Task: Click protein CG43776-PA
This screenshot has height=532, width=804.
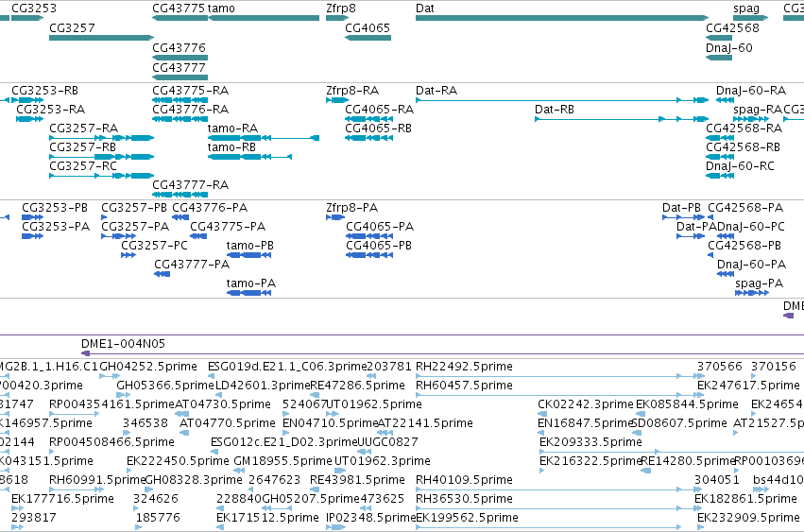Action: click(210, 208)
